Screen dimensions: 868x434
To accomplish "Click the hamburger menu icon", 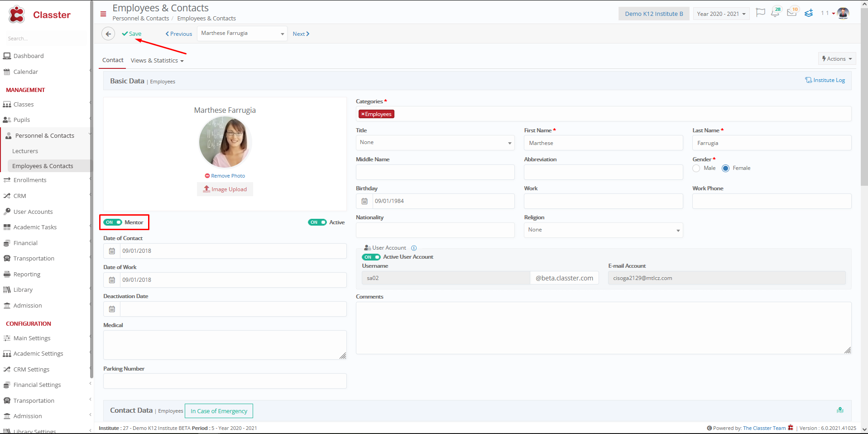I will (103, 14).
